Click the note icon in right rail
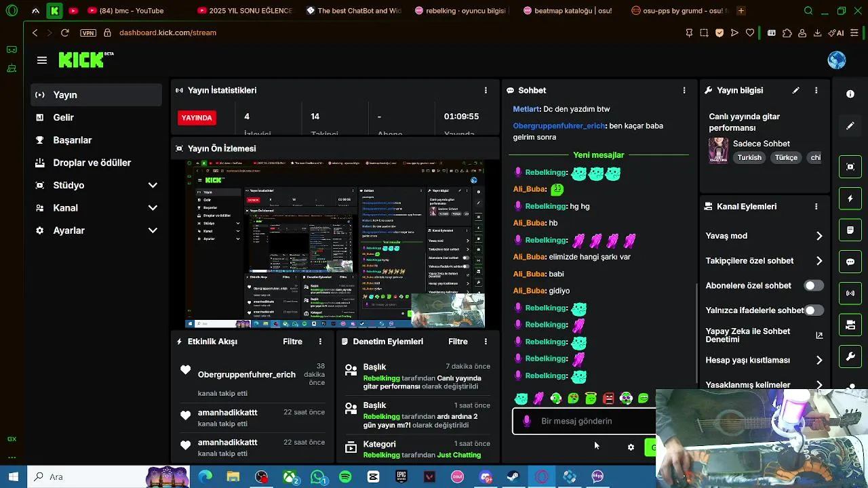 (x=850, y=230)
